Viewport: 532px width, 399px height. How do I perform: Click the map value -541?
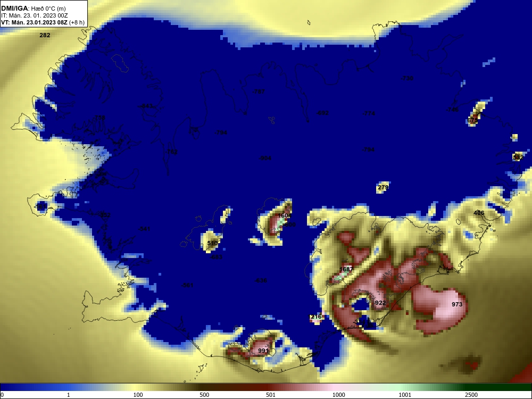(144, 229)
